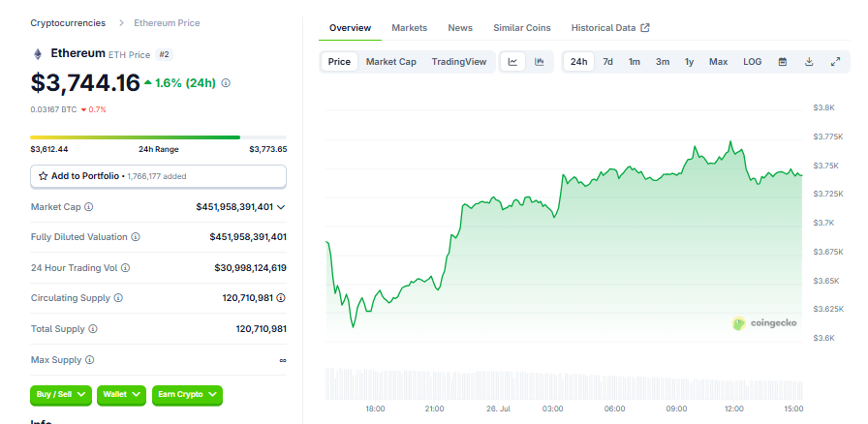868x424 pixels.
Task: Set chart range to 1y
Action: [x=689, y=62]
